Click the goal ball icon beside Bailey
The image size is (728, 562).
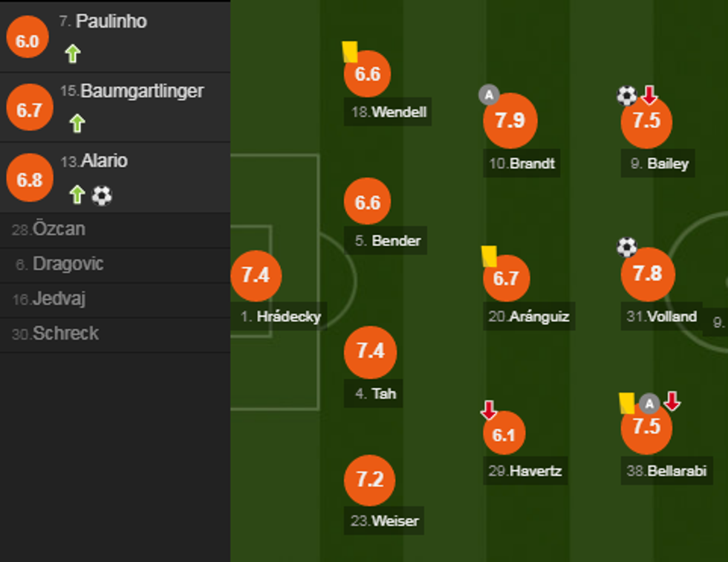pyautogui.click(x=627, y=95)
